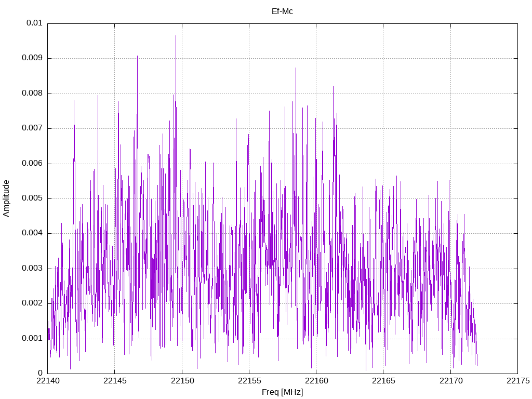The image size is (532, 399).
Task: Click the y-axis tick label 0.006
Action: [32, 163]
